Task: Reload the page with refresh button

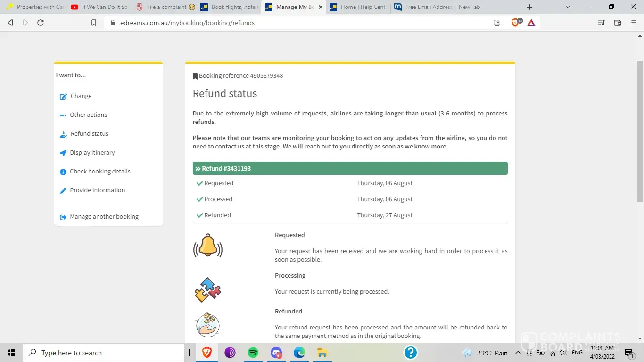Action: [x=41, y=23]
